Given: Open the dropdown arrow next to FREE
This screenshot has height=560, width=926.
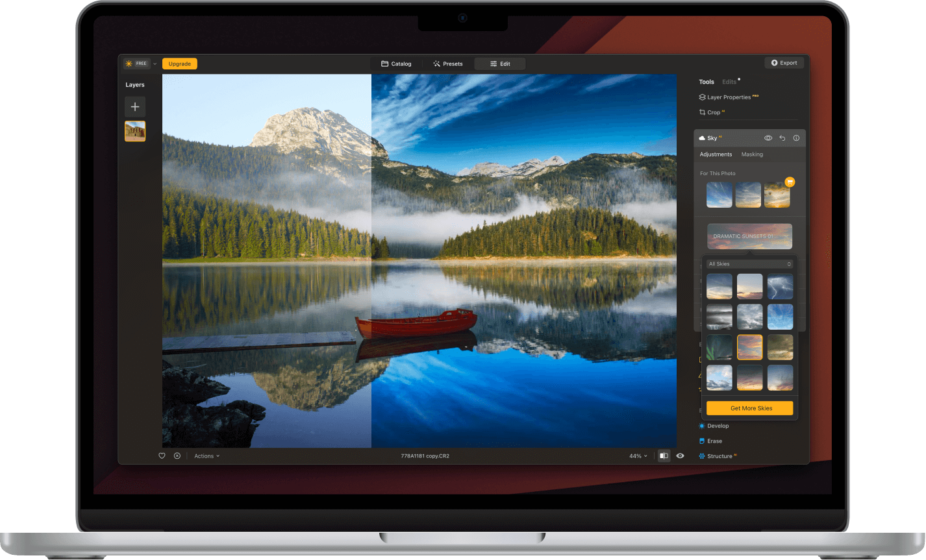Looking at the screenshot, I should coord(155,64).
